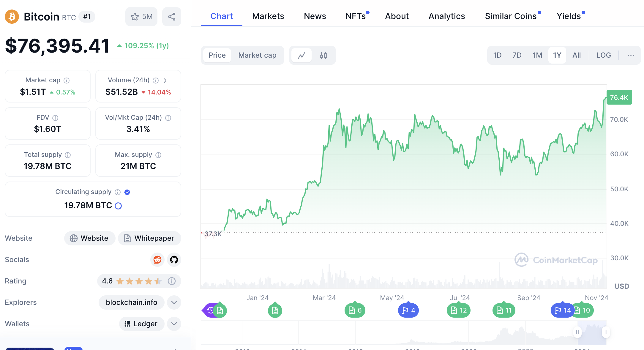Expand the Explorers dropdown chevron
644x350 pixels.
pos(174,302)
